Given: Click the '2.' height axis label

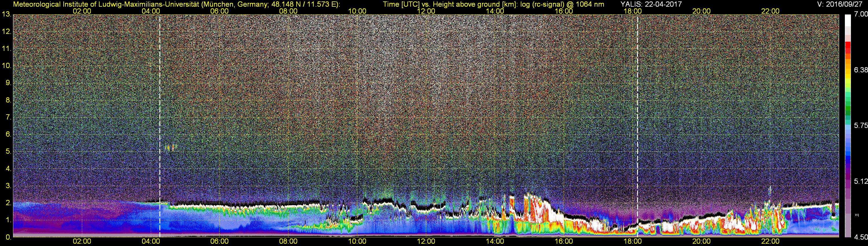Looking at the screenshot, I should tap(9, 203).
